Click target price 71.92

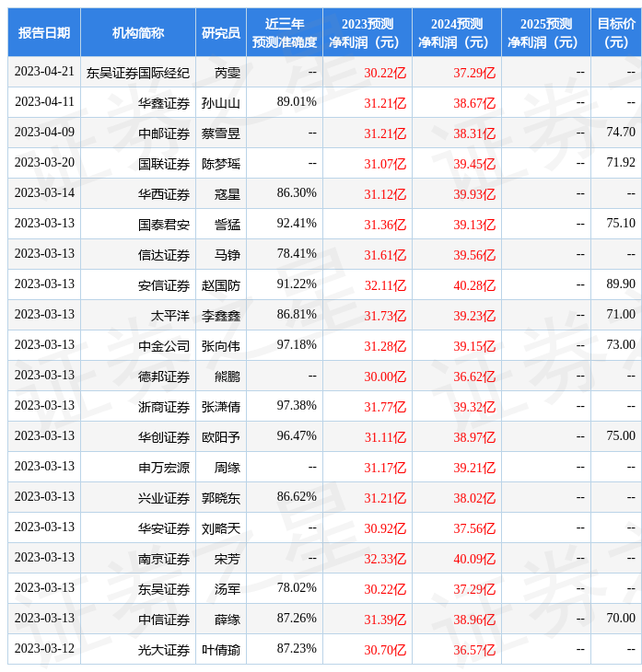[x=621, y=163]
